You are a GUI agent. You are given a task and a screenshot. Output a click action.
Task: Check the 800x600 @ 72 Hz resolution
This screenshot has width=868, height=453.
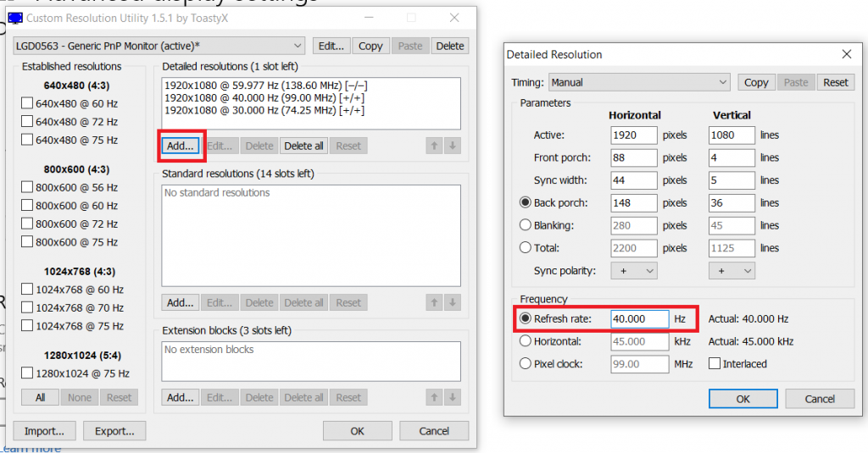(27, 224)
